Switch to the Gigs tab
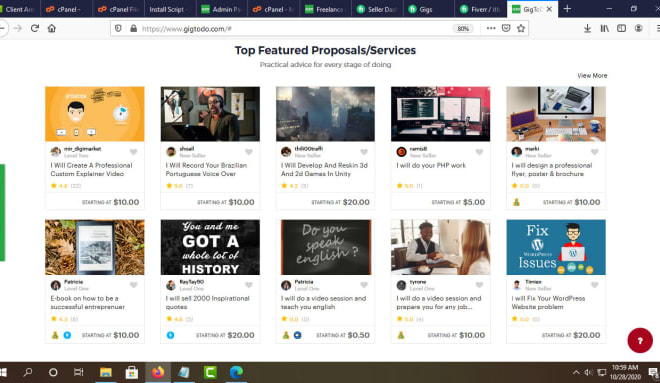 (429, 9)
